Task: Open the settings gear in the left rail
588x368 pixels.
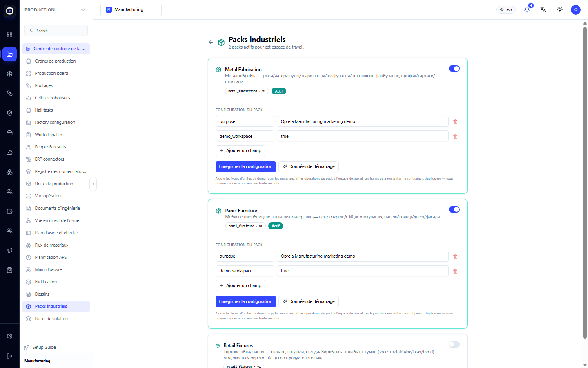Action: coord(10,336)
